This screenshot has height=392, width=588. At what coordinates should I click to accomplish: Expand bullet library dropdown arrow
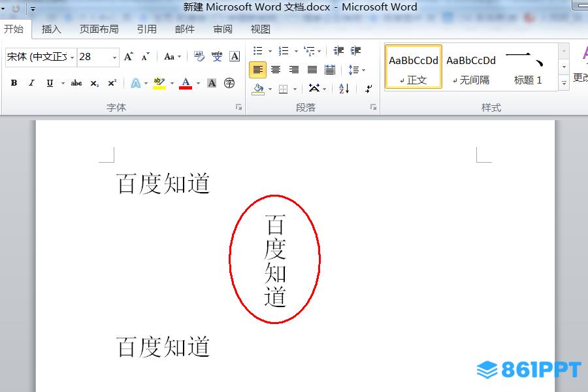[x=270, y=51]
